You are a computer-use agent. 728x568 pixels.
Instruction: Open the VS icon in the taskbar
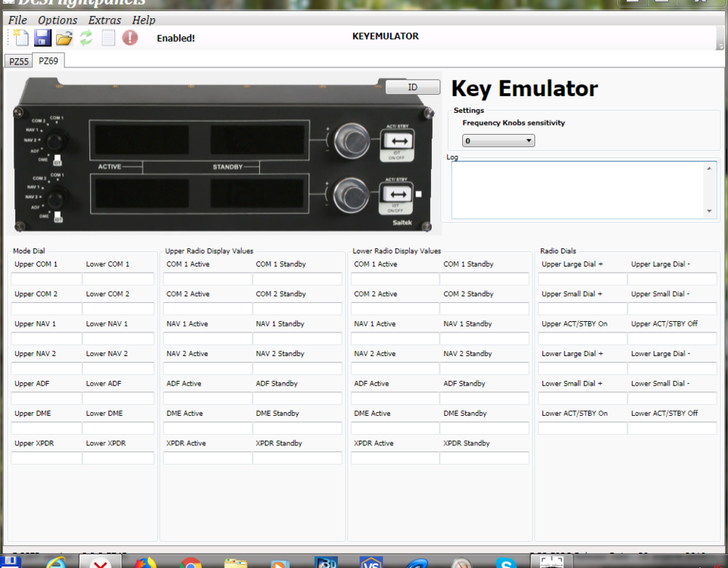point(371,562)
